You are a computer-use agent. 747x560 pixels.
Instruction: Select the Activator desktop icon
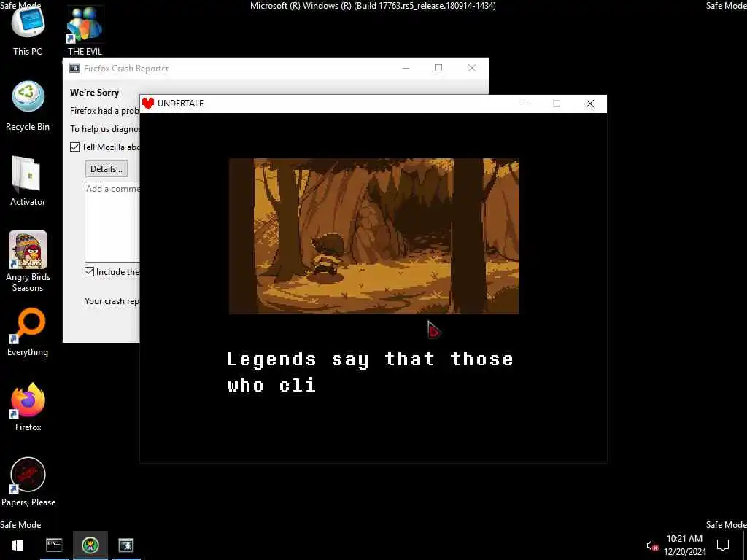pos(28,181)
